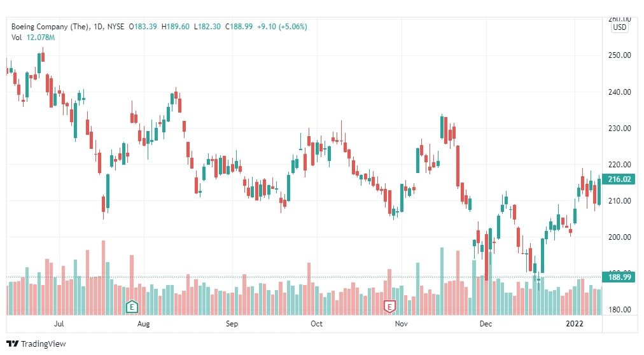This screenshot has height=355, width=644.
Task: Click the 216.02 current price label
Action: 619,179
